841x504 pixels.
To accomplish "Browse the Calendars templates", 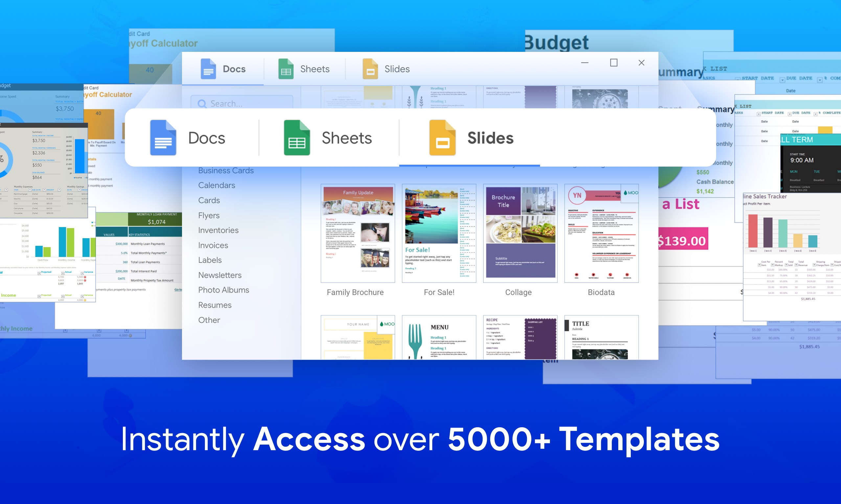I will [x=216, y=185].
